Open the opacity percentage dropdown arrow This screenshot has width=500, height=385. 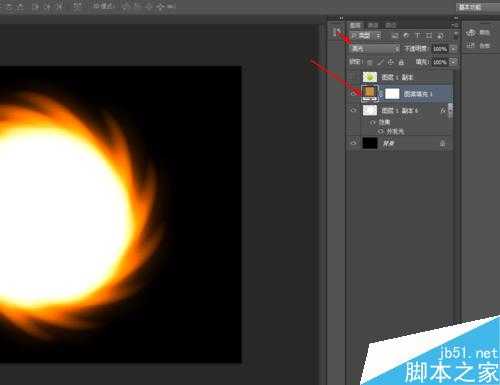click(453, 49)
